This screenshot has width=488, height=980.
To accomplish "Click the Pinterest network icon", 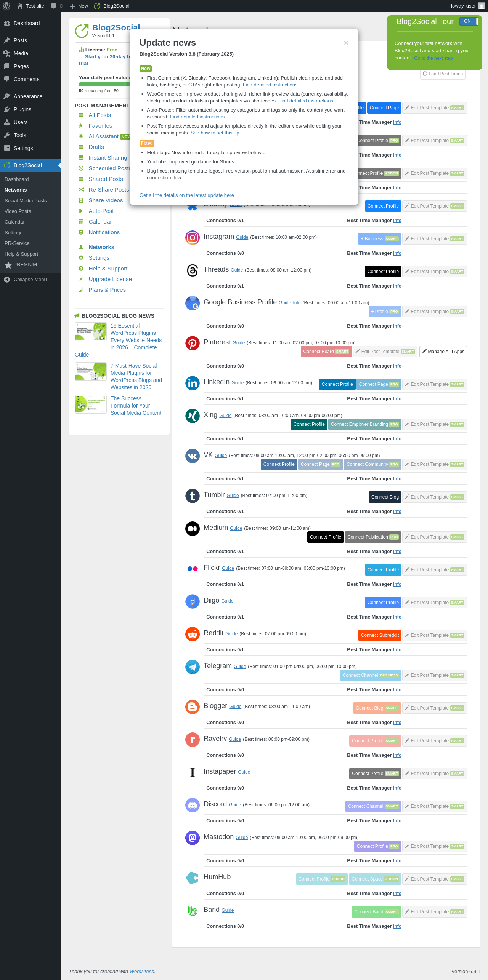I will (x=193, y=343).
